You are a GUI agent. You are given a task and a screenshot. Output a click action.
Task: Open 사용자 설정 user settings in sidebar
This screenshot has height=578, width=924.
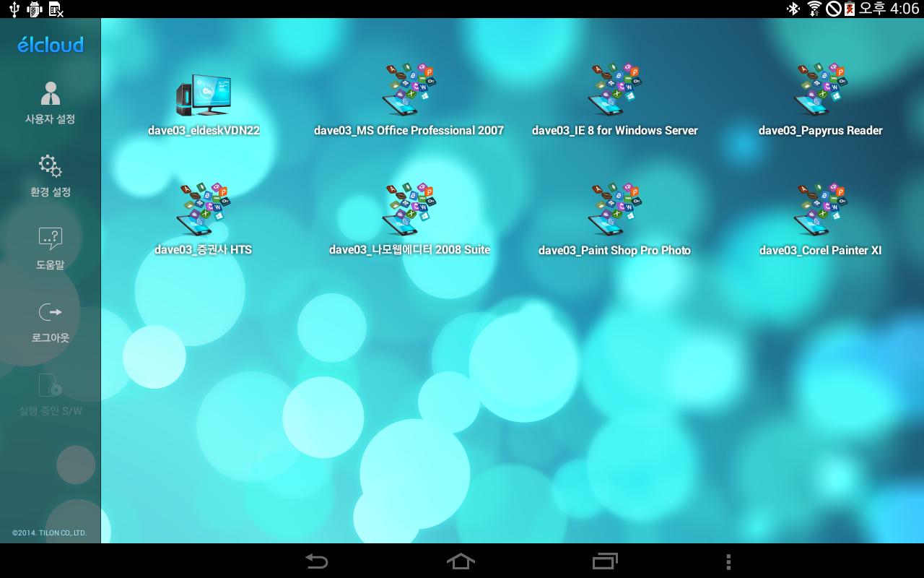click(51, 103)
